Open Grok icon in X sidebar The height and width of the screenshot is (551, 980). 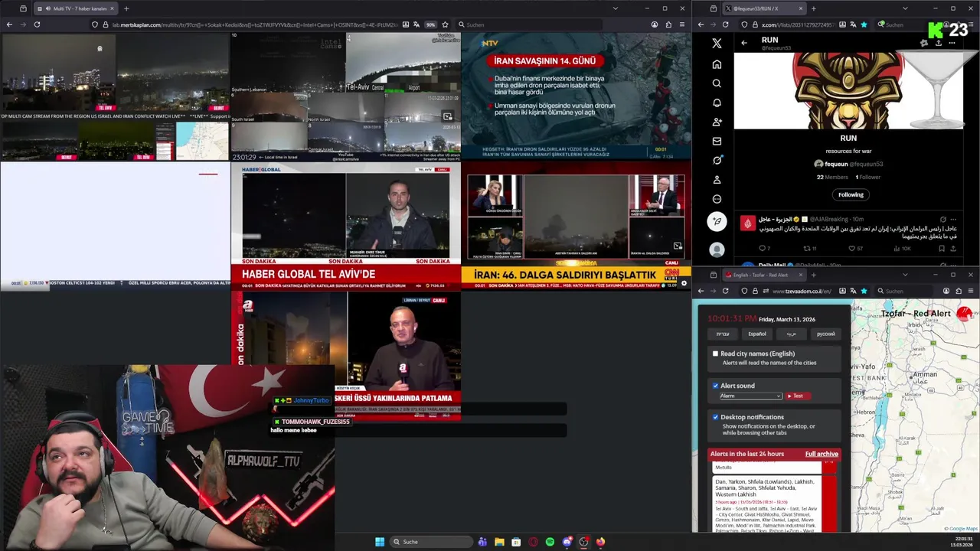717,160
